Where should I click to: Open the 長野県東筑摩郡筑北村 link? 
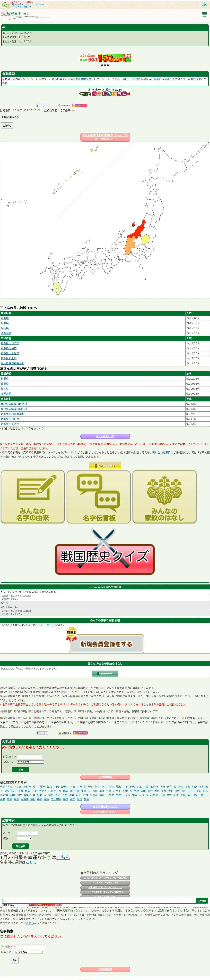[14, 404]
